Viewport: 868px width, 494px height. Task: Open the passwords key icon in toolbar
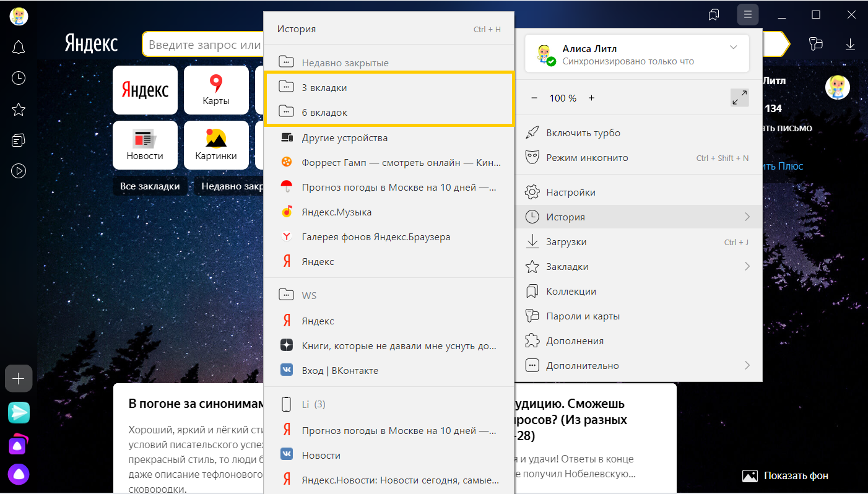coord(816,44)
